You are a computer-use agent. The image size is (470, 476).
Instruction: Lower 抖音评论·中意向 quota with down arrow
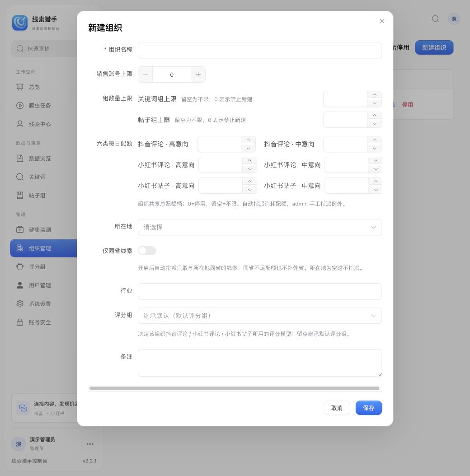[374, 148]
